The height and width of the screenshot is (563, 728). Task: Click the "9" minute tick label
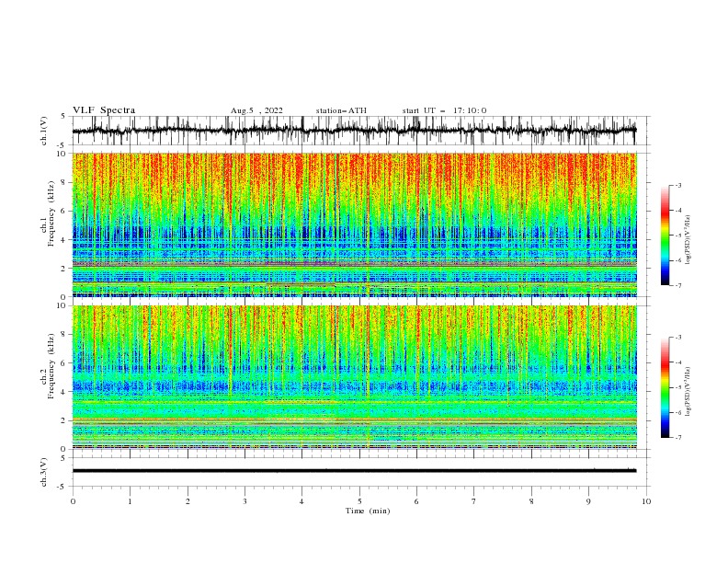(x=588, y=501)
